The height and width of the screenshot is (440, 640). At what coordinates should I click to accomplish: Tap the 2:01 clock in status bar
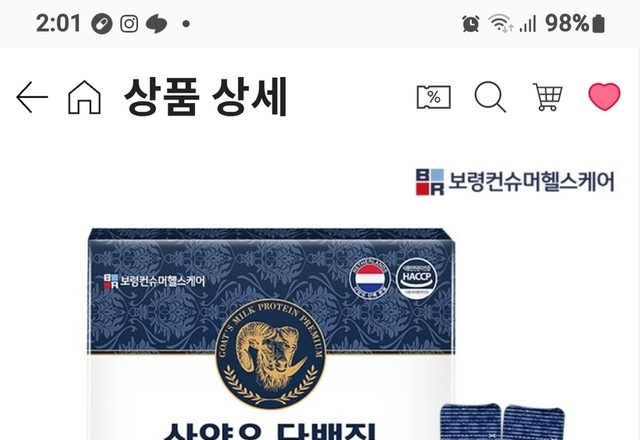coord(58,23)
